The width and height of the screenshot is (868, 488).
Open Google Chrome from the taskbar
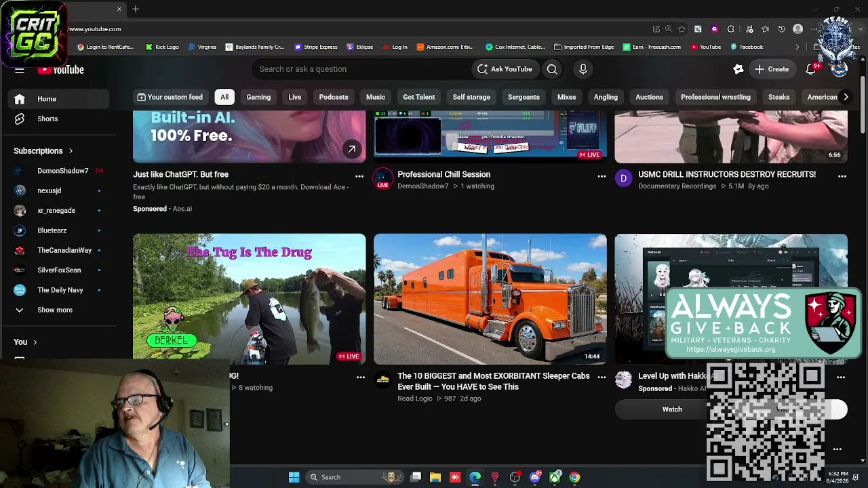click(x=574, y=477)
